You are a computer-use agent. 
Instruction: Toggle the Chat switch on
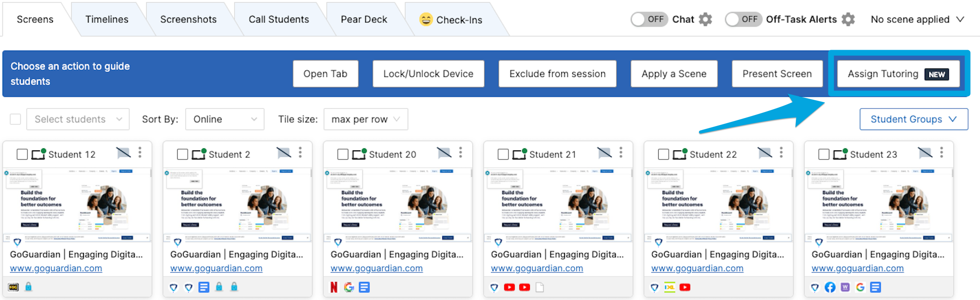point(649,19)
